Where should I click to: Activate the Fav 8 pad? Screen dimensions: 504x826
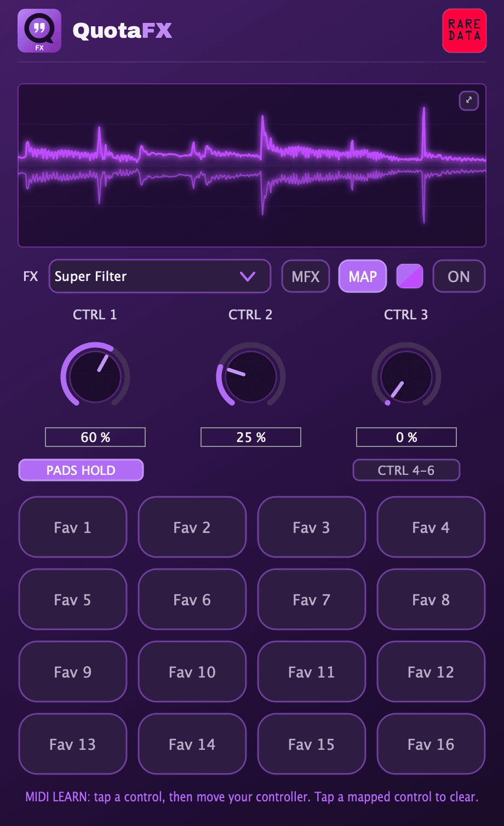431,599
